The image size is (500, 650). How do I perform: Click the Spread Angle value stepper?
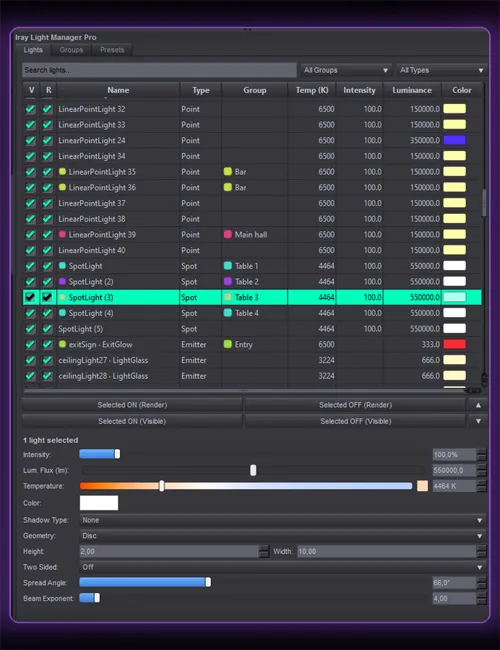(x=481, y=583)
